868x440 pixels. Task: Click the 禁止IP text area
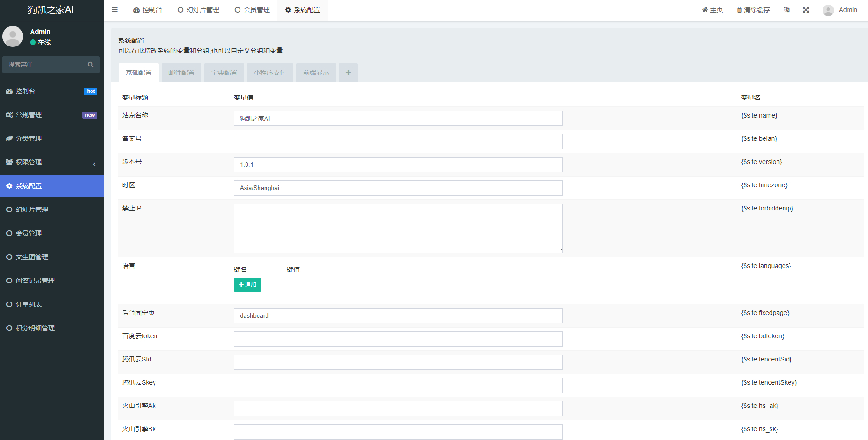[x=398, y=228]
